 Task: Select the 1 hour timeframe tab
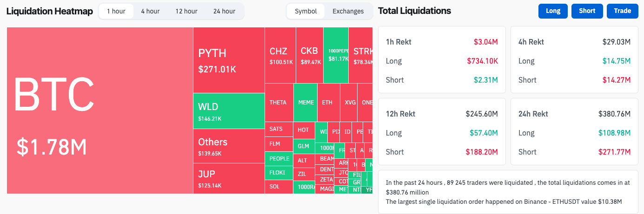click(116, 11)
